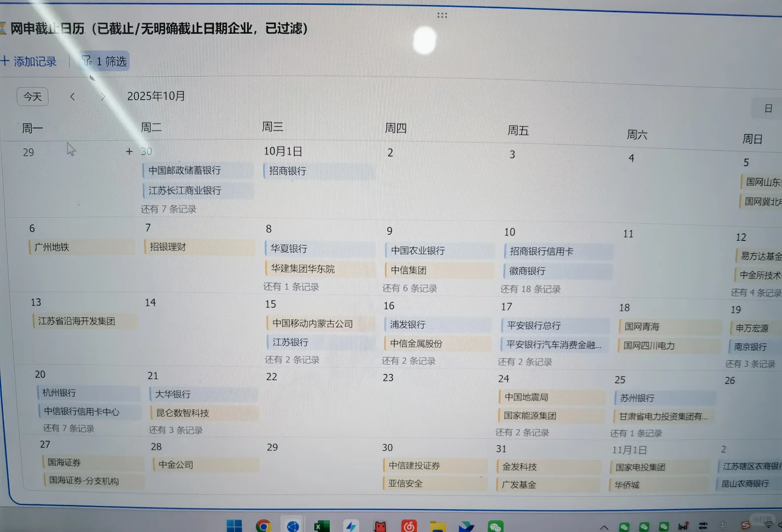Open the 中信银行信用卡中心 record
This screenshot has width=782, height=532.
point(90,411)
